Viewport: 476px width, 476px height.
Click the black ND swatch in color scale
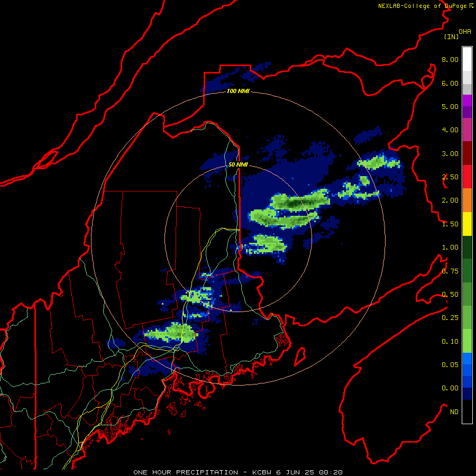467,411
